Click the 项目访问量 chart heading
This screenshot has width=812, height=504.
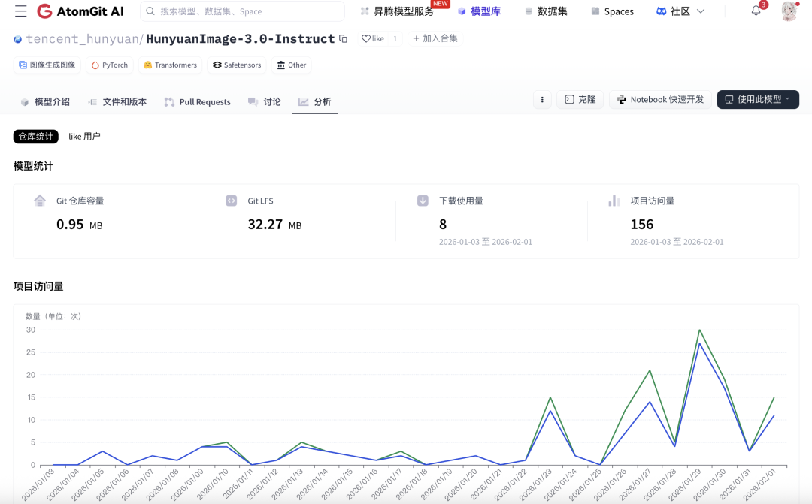pos(38,286)
